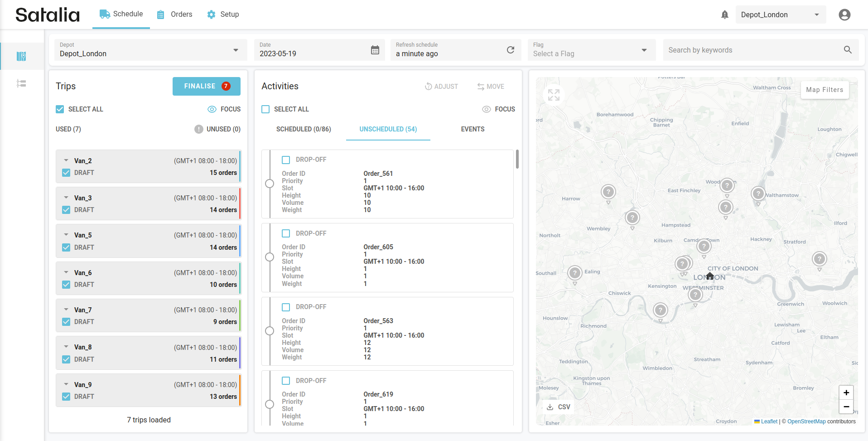Click the notifications bell icon
This screenshot has height=441, width=868.
coord(725,15)
